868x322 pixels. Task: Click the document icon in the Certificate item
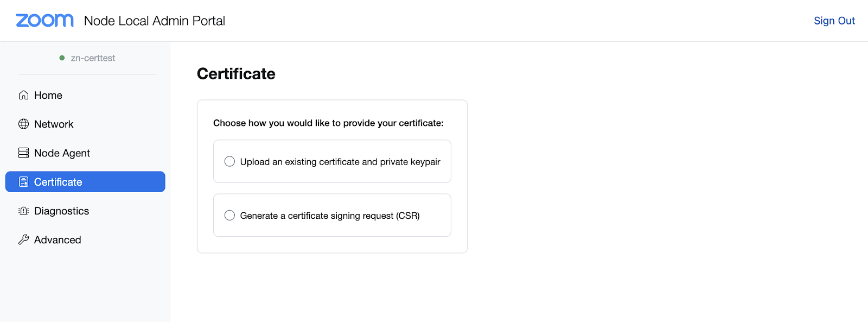23,182
